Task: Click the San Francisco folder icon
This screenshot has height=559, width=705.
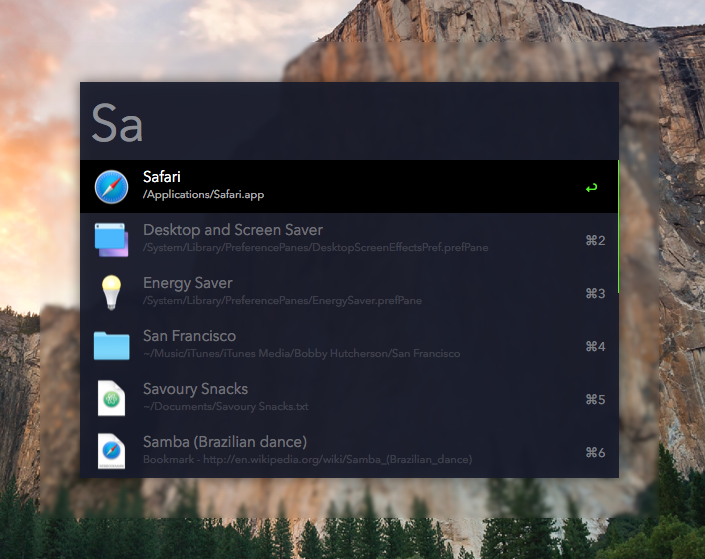Action: (112, 346)
